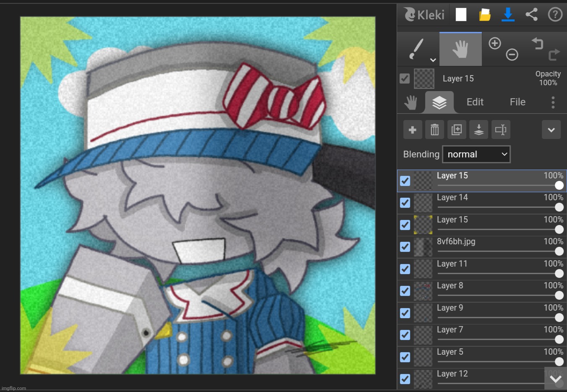
Task: Hide Layer 12
Action: click(x=405, y=379)
